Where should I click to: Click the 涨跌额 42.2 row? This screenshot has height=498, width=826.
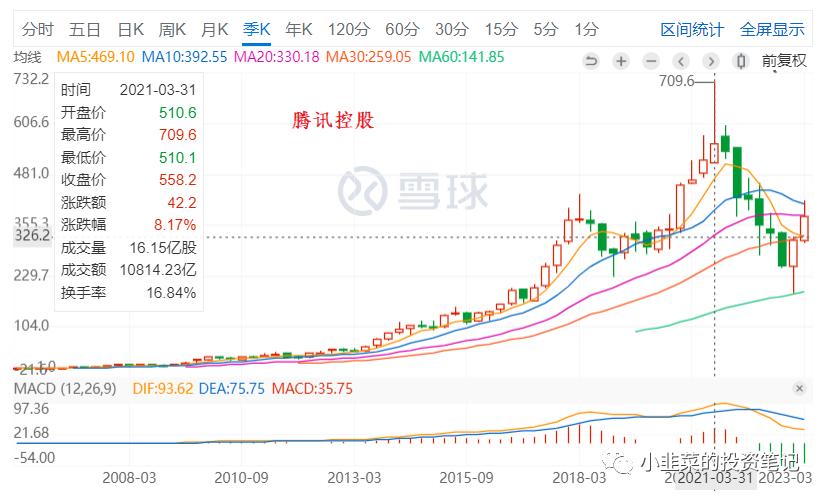click(129, 202)
